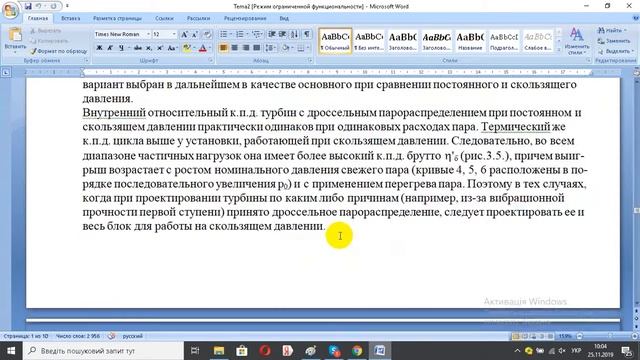640x360 pixels.
Task: Click the русский language status button
Action: coord(133,336)
